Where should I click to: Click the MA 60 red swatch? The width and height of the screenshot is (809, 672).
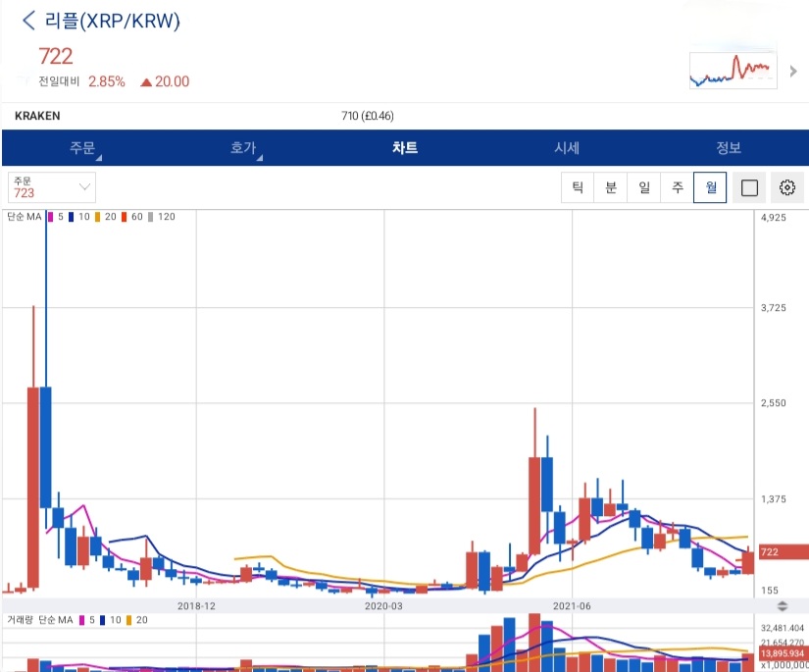(124, 217)
